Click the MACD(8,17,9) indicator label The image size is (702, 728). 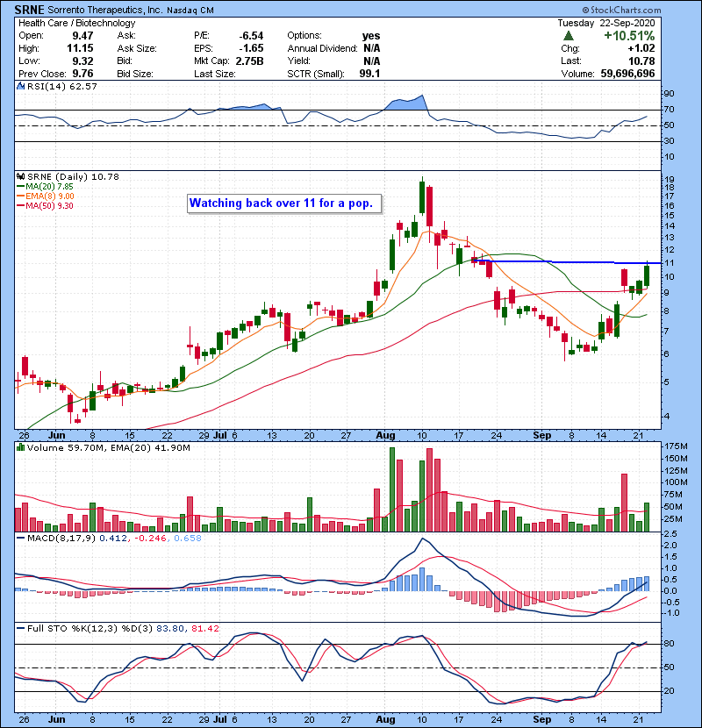coord(61,539)
